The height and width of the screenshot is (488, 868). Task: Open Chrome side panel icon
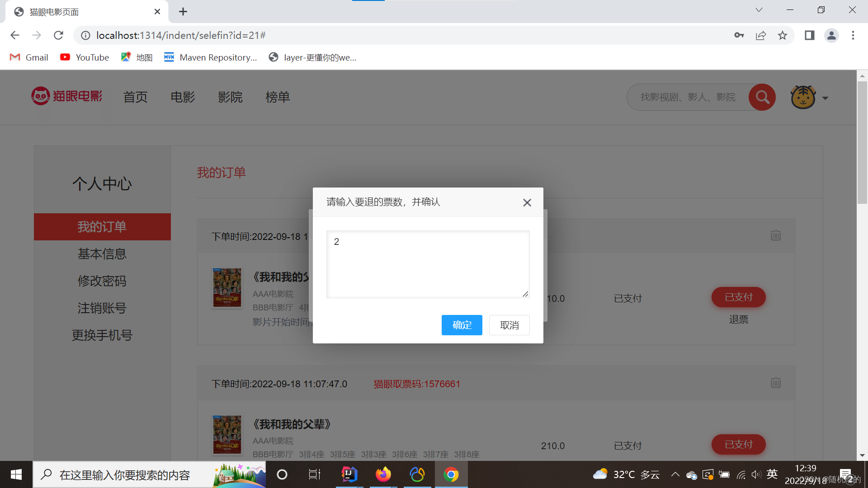pyautogui.click(x=809, y=35)
